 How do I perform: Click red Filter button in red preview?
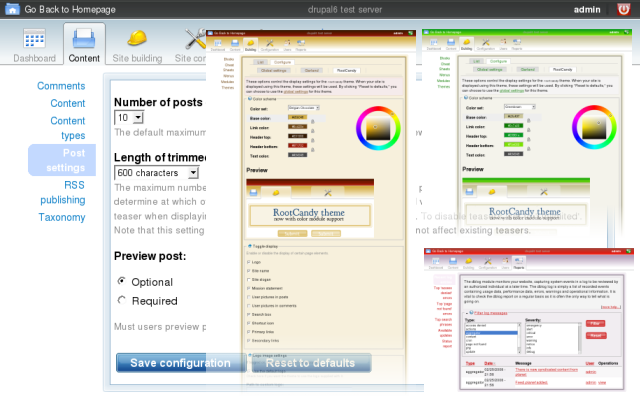596,324
